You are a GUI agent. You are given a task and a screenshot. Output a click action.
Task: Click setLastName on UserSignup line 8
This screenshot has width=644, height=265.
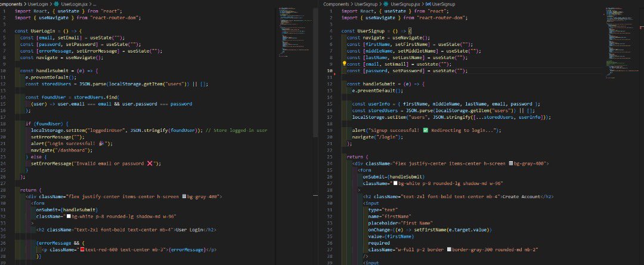pyautogui.click(x=410, y=57)
